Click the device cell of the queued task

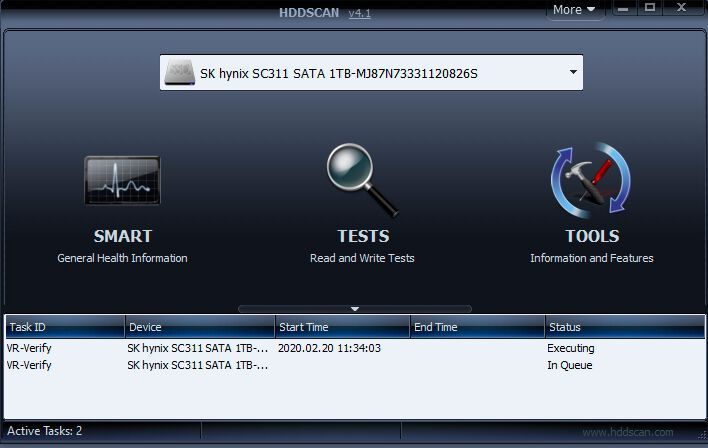pyautogui.click(x=198, y=365)
